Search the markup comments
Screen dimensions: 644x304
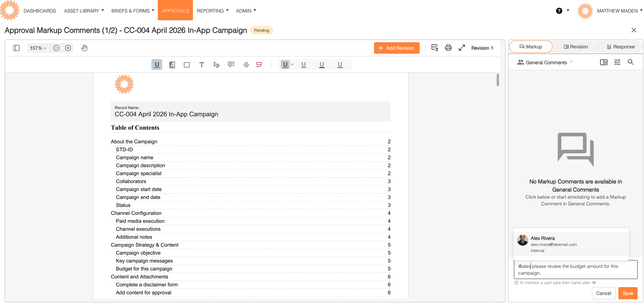[630, 62]
